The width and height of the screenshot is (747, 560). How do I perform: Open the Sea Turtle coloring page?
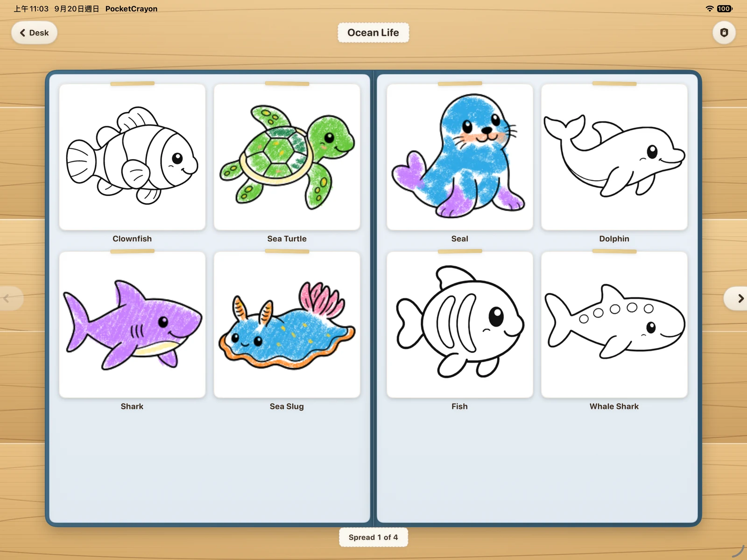coord(287,157)
